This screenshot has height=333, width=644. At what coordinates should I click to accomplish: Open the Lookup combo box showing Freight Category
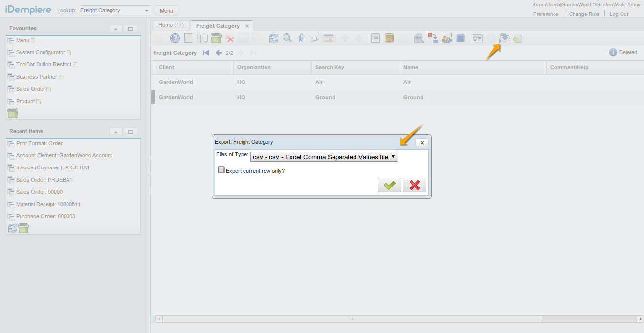point(114,10)
